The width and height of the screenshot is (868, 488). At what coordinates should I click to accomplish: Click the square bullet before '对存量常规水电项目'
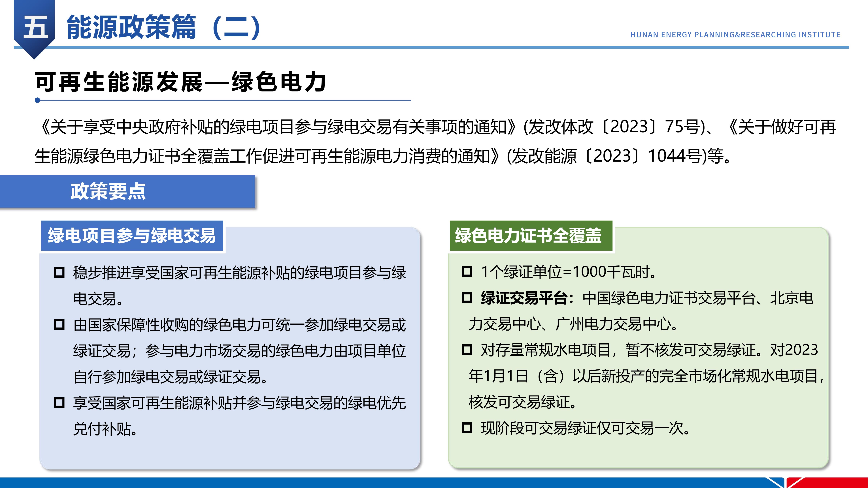coord(467,350)
